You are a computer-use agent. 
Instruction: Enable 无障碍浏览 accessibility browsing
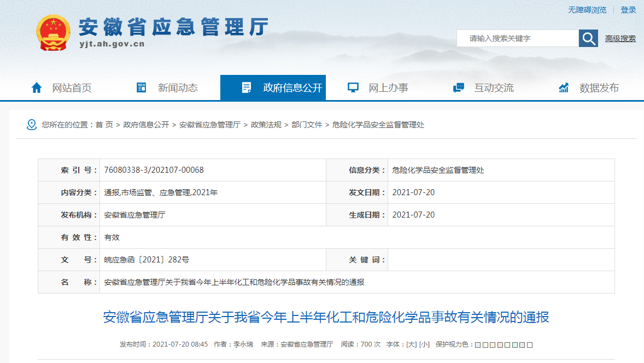coord(587,10)
